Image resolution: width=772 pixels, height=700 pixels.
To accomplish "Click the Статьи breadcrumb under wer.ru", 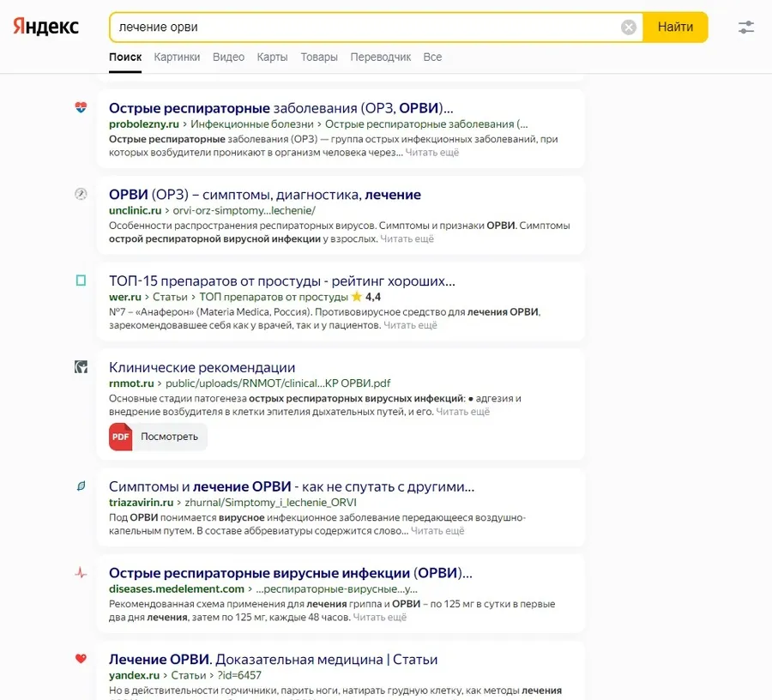I will coord(170,297).
